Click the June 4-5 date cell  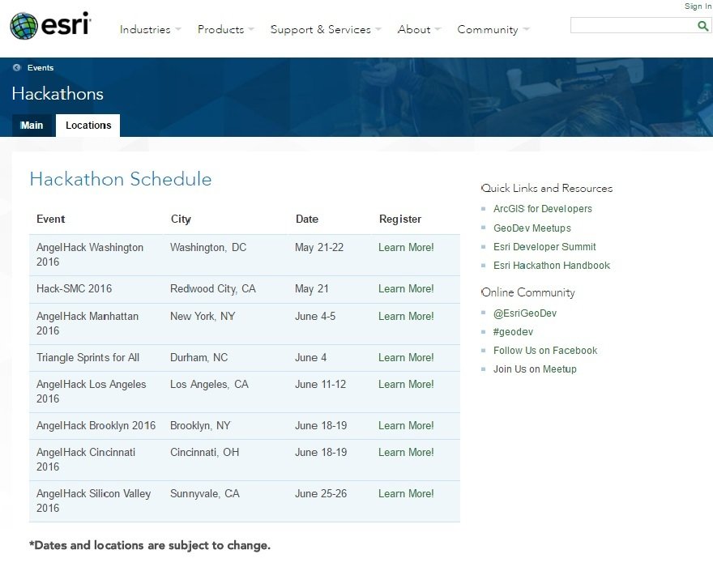coord(315,316)
